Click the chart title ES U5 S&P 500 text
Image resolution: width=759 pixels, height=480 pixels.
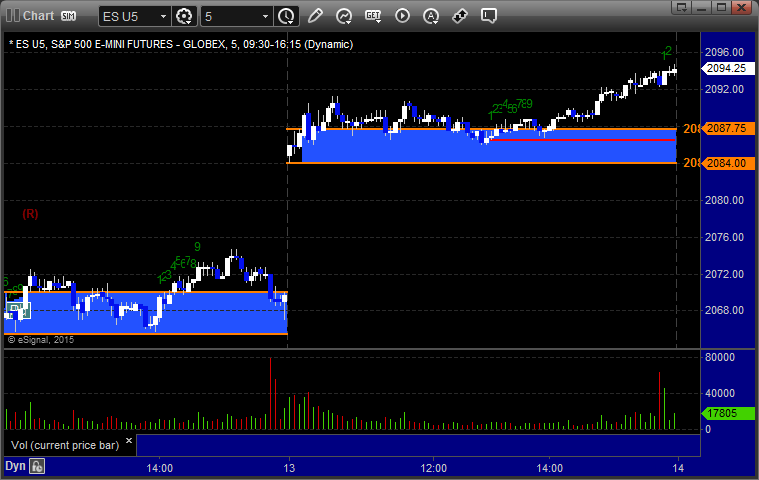[x=181, y=44]
